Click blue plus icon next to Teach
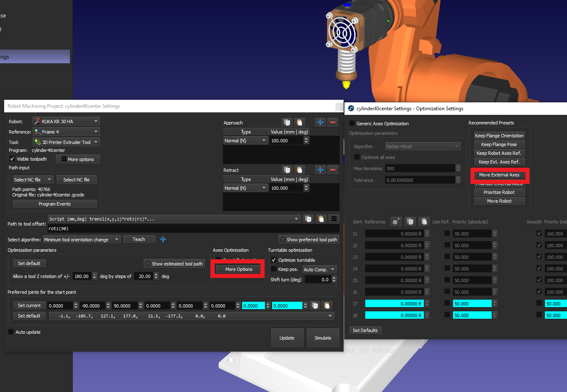 (x=163, y=239)
